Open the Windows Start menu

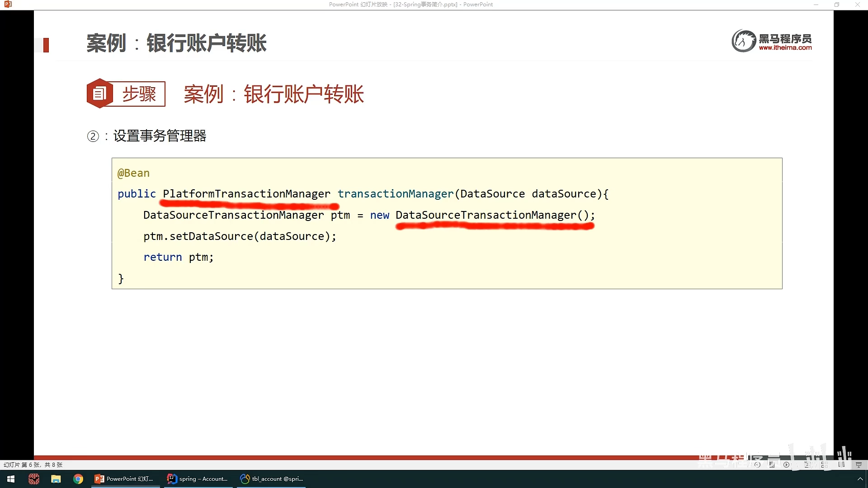click(x=11, y=479)
